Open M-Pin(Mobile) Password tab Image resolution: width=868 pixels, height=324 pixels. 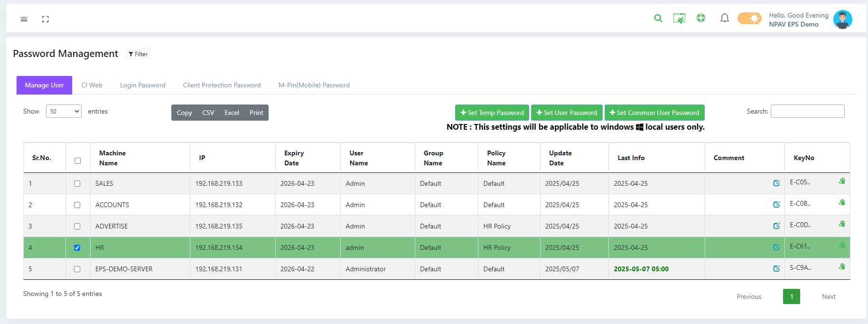314,85
